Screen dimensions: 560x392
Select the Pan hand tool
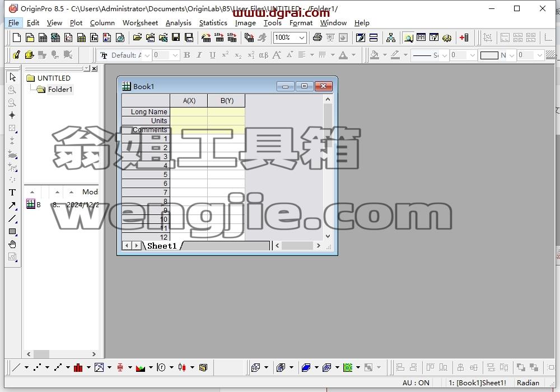click(12, 244)
